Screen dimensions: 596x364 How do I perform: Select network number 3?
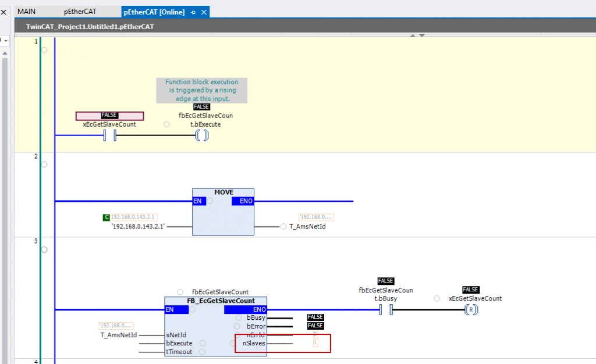point(36,241)
